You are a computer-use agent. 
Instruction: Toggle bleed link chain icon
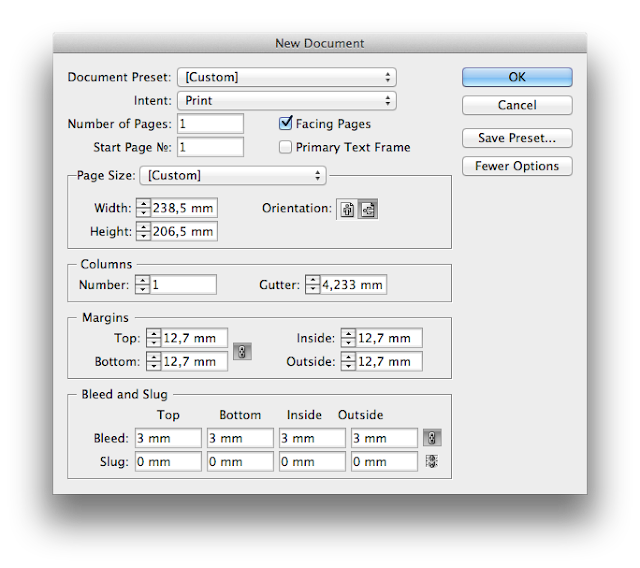tap(432, 438)
